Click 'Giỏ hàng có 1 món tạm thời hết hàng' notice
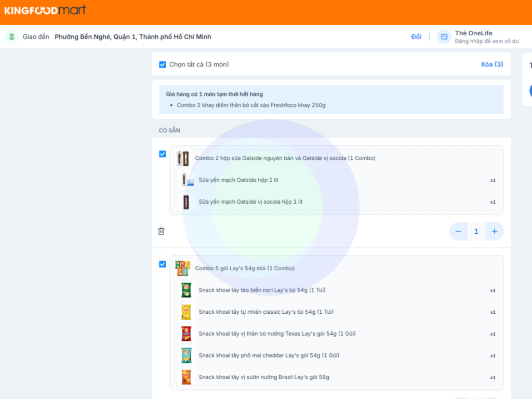This screenshot has width=532, height=399. click(215, 95)
